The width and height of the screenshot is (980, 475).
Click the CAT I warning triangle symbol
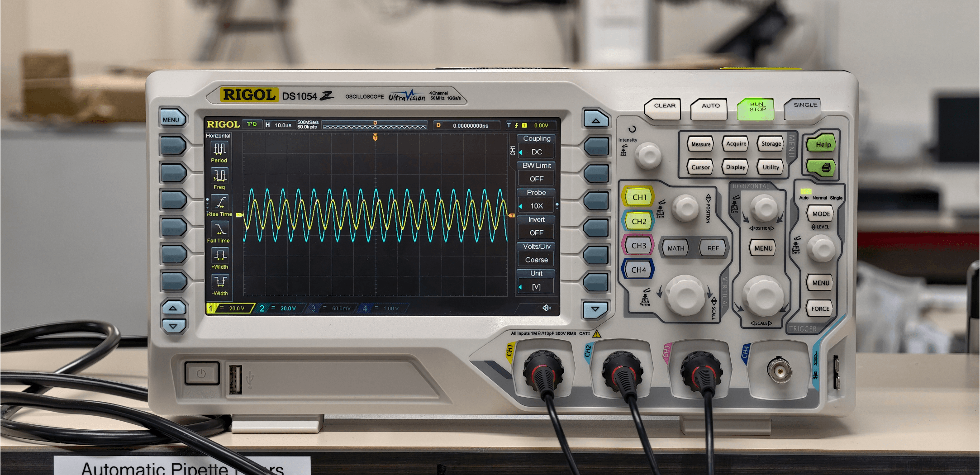tap(597, 334)
